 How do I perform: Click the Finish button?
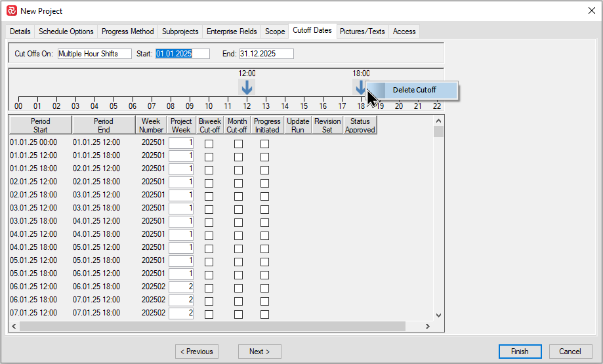click(520, 352)
